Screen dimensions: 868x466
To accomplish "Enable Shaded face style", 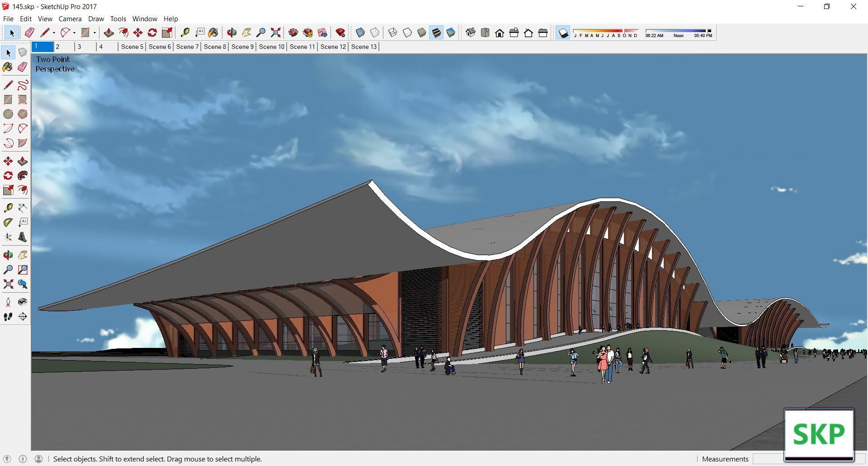I will click(x=422, y=33).
